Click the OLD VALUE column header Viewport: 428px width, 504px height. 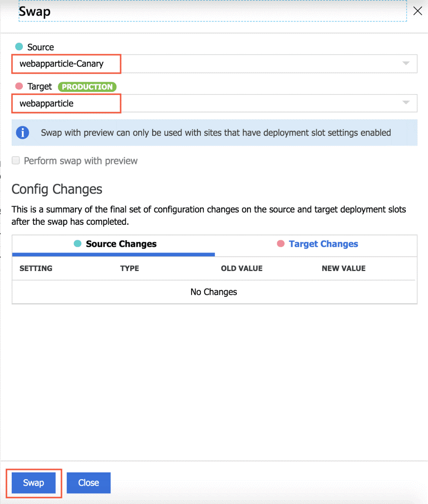point(241,268)
